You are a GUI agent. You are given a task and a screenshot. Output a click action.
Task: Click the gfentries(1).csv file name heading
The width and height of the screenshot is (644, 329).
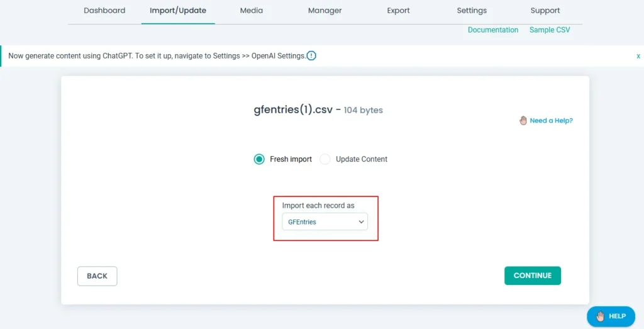[294, 109]
